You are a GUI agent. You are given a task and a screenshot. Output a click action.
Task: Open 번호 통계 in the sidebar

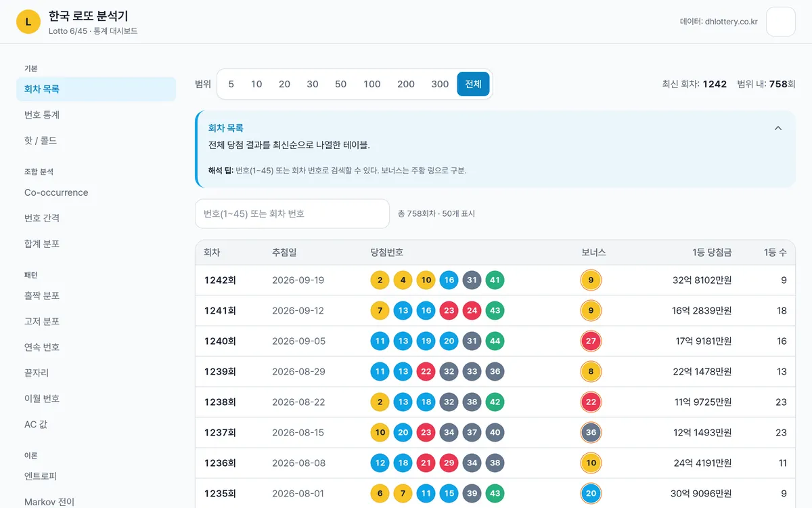click(x=96, y=115)
